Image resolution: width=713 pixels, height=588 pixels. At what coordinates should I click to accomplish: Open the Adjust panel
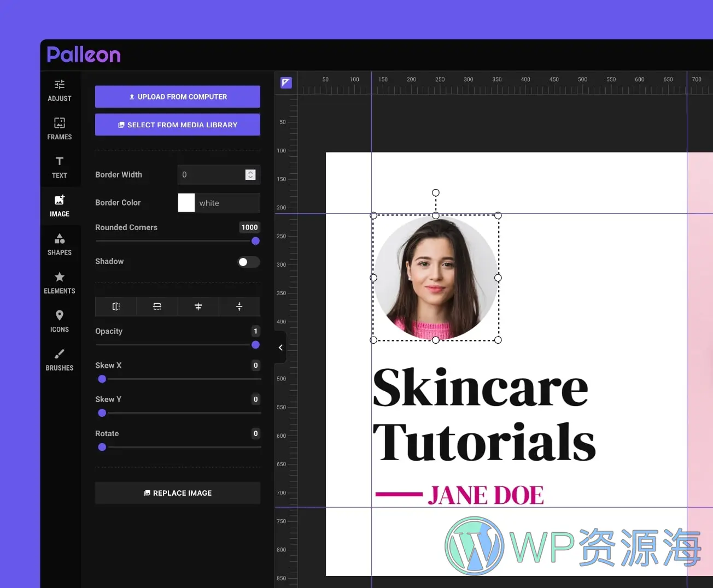click(59, 90)
